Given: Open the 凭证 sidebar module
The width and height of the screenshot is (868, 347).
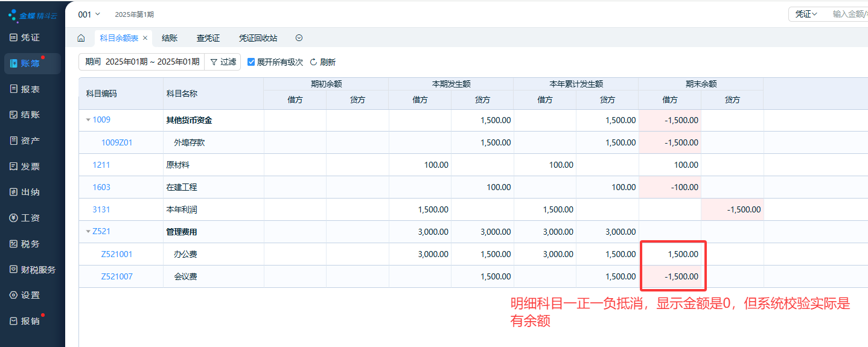Looking at the screenshot, I should coord(25,37).
